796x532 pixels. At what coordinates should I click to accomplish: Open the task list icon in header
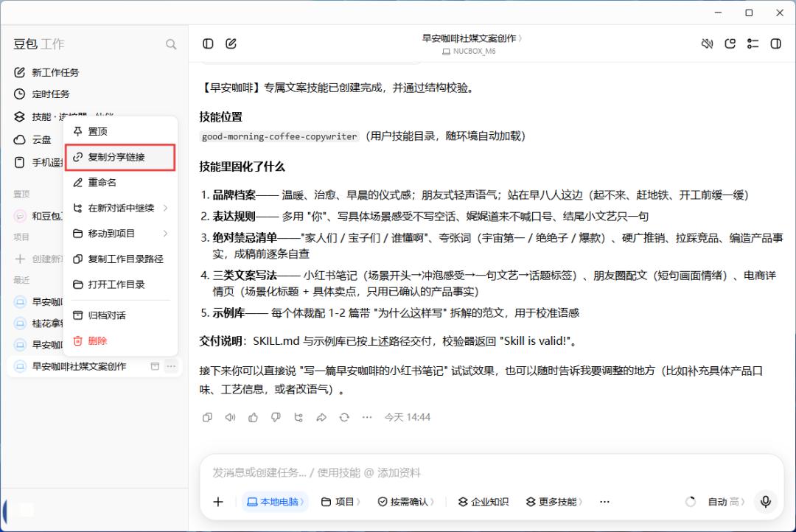[x=753, y=43]
